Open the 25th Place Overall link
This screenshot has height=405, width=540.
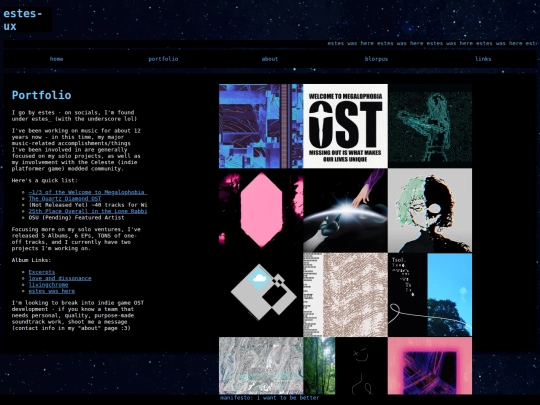(x=88, y=211)
